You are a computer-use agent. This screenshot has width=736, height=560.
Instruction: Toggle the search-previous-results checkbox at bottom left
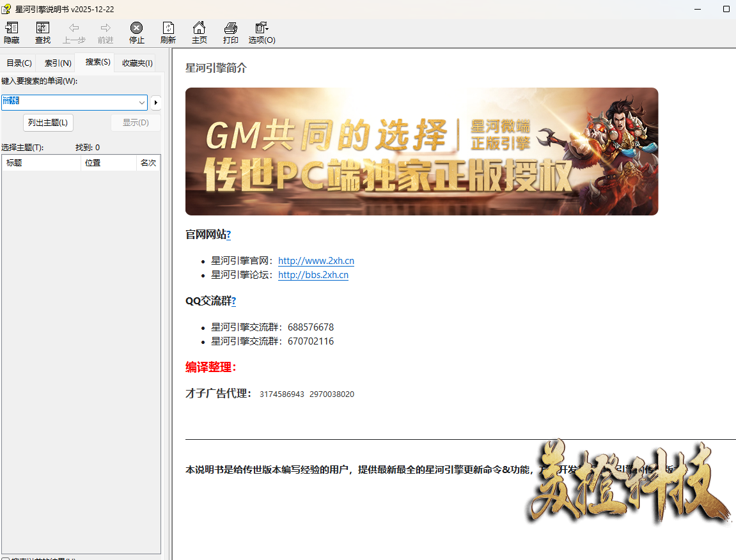5,559
